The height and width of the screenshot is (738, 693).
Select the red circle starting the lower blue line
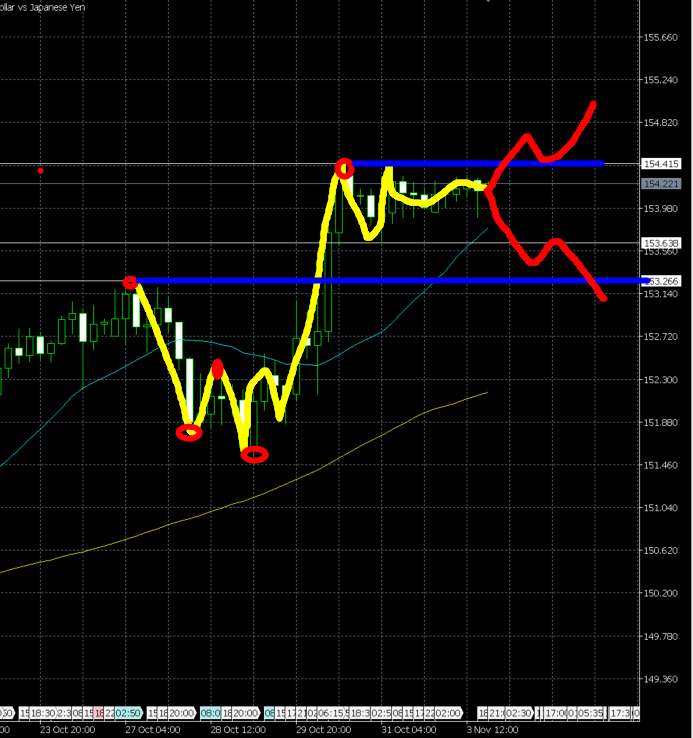point(130,283)
